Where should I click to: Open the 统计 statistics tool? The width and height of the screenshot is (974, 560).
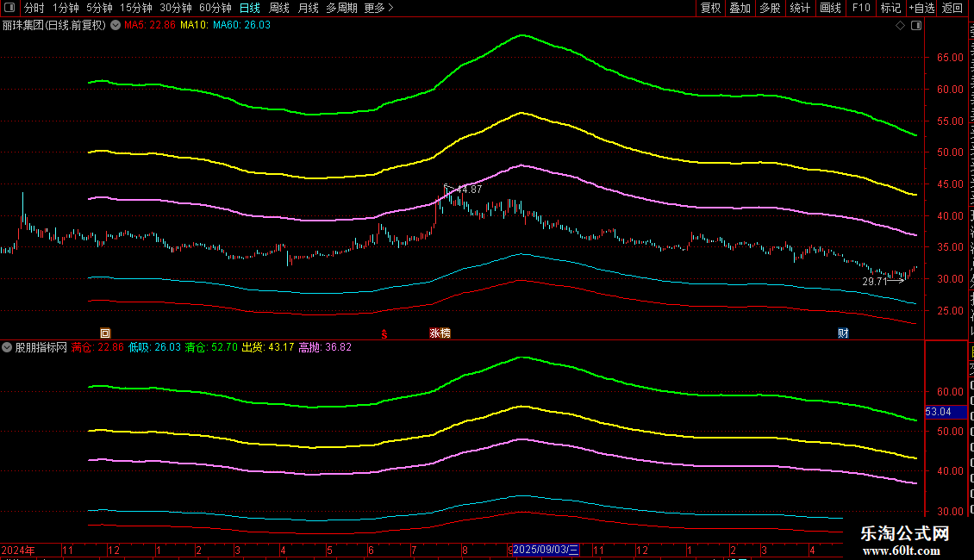799,8
